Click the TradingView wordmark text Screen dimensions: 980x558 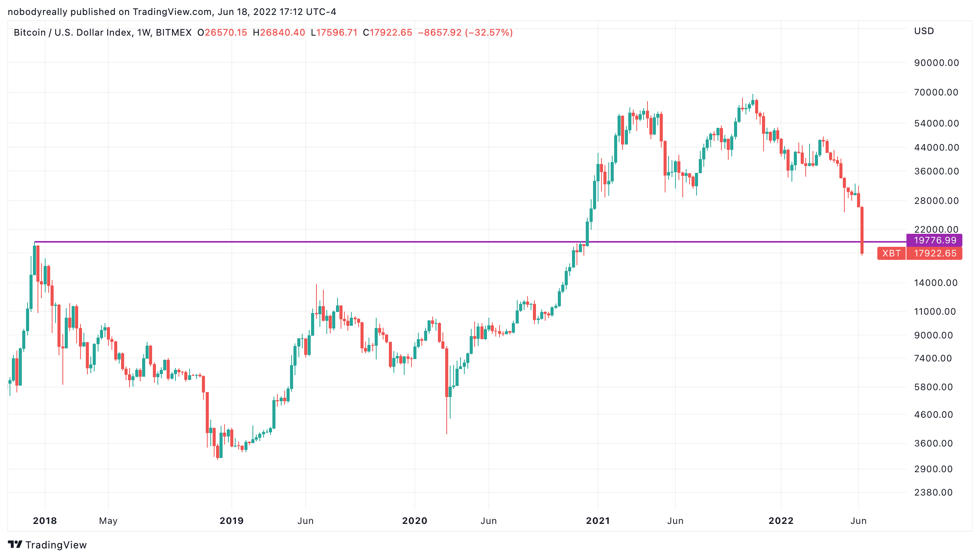coord(56,545)
